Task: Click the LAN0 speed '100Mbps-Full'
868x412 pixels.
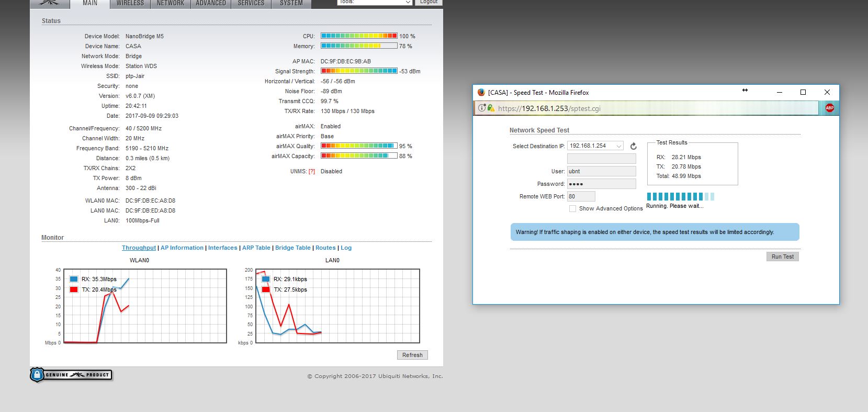Action: tap(142, 220)
